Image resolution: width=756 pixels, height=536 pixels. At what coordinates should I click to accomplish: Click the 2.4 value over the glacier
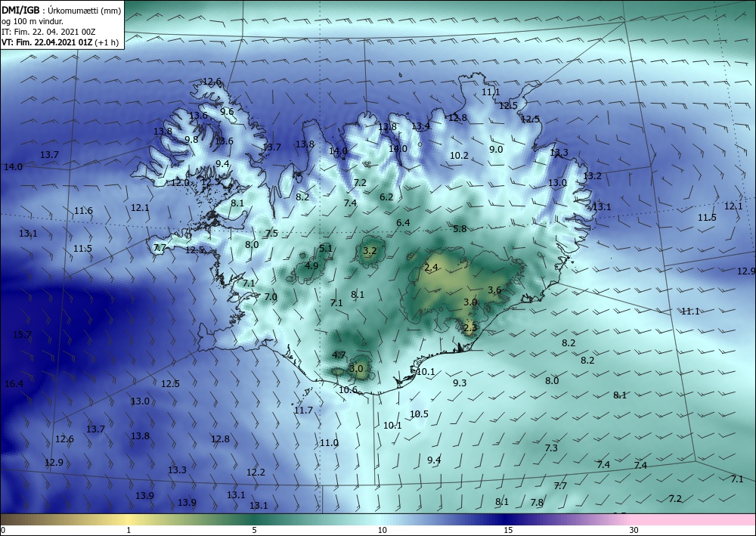point(431,268)
